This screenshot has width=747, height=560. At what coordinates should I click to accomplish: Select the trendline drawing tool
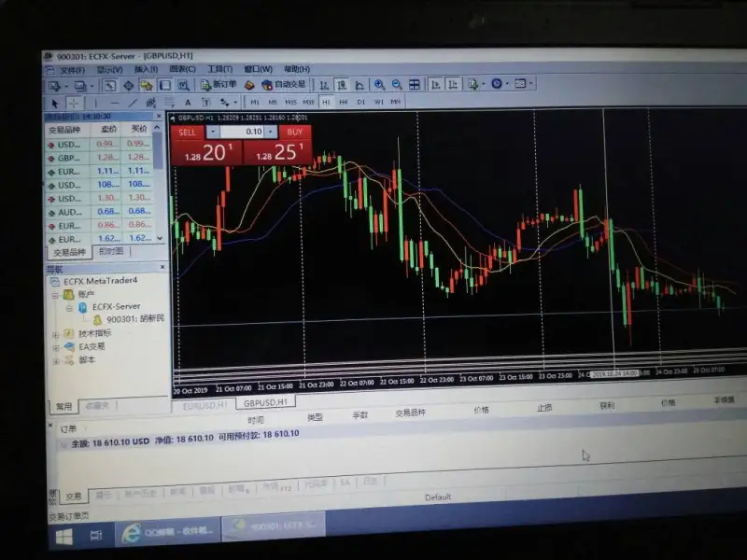point(134,102)
